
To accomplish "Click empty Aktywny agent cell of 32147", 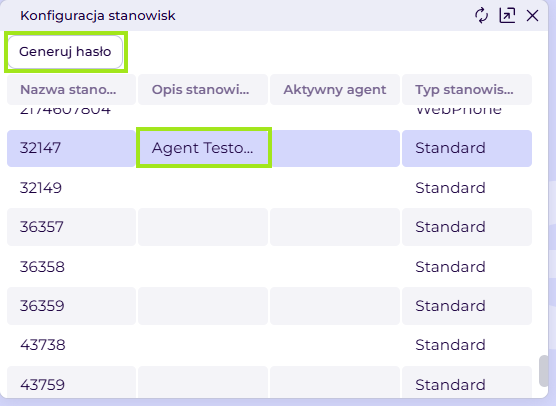I will pyautogui.click(x=335, y=148).
